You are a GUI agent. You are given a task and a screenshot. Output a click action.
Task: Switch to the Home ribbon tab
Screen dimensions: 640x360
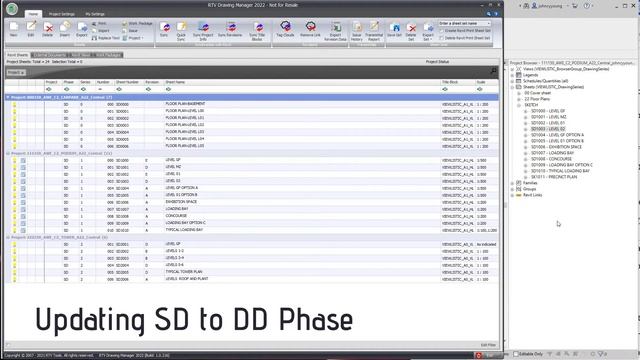click(x=33, y=14)
